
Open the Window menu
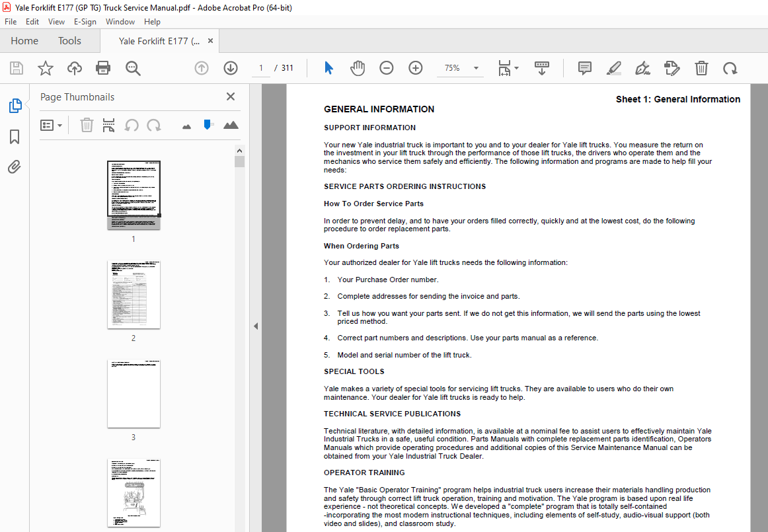tap(120, 22)
